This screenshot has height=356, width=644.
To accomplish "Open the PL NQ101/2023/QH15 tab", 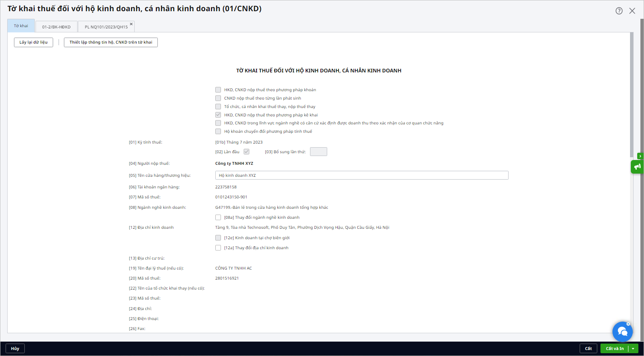I will (x=106, y=27).
